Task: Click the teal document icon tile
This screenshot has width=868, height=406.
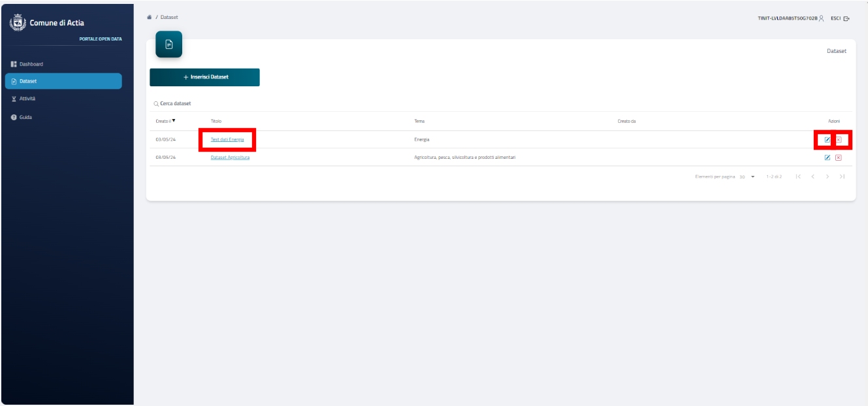Action: [x=169, y=44]
